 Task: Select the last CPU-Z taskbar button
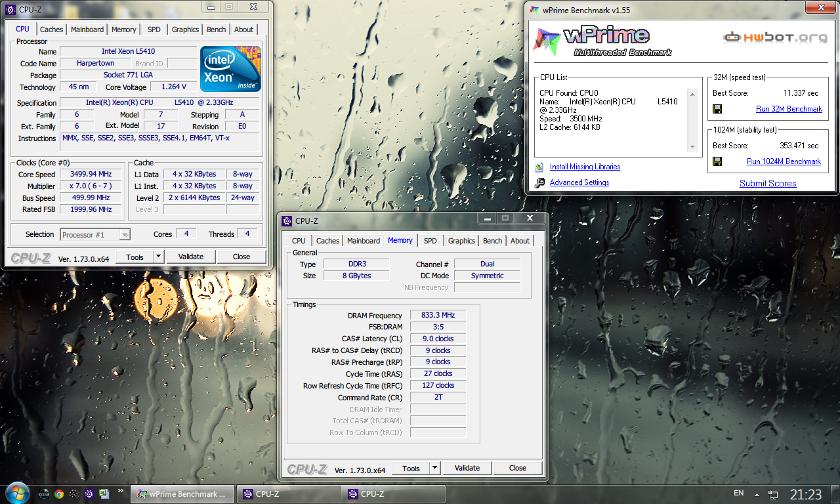coord(392,494)
